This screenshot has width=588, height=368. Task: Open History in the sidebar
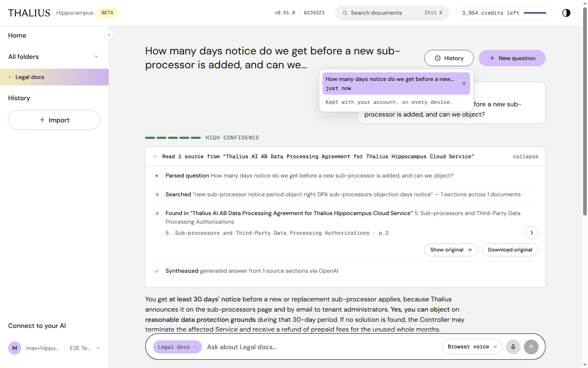(x=19, y=98)
